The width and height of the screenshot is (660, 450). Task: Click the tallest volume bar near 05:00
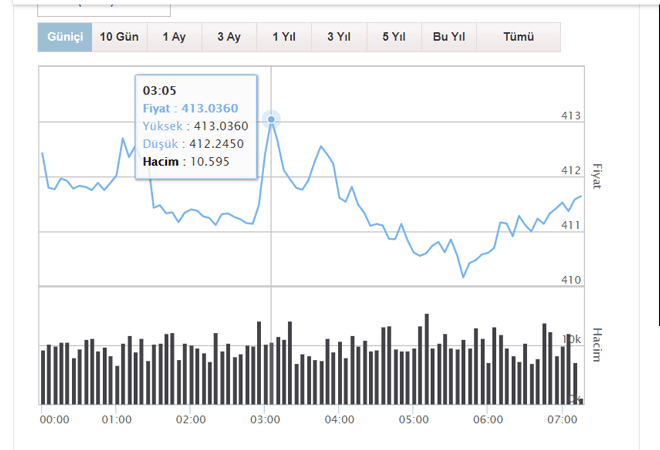coord(426,359)
